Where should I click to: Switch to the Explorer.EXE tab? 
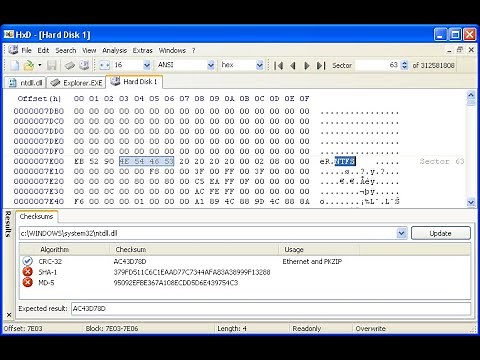point(77,83)
